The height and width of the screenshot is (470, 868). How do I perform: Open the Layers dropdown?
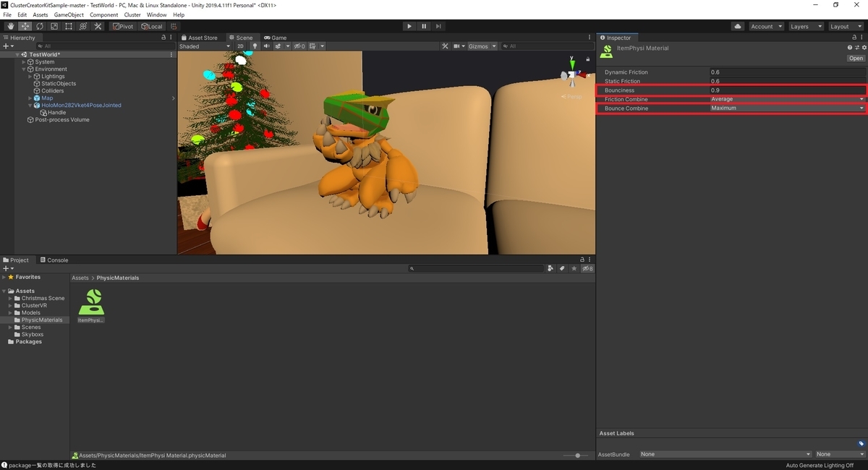(806, 26)
